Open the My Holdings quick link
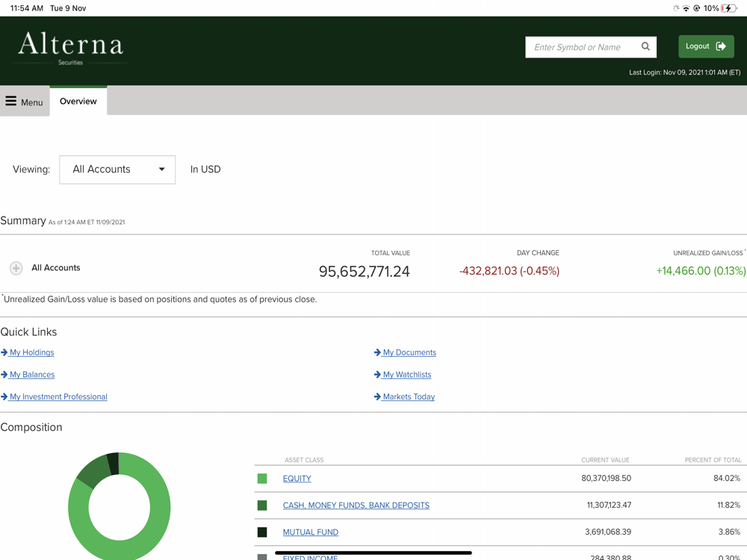Viewport: 747px width, 560px height. click(31, 352)
